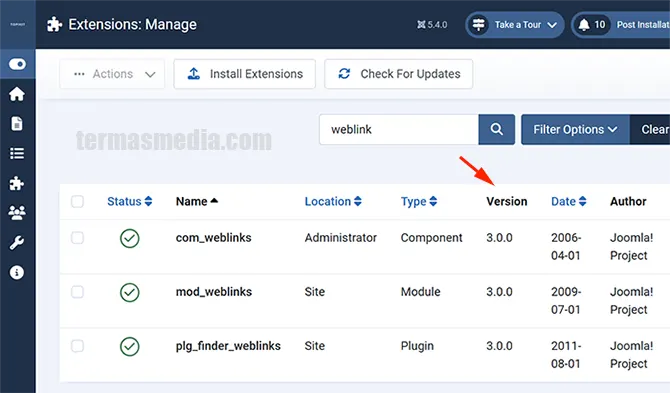Click the upload icon in Install Extensions
The image size is (670, 393).
click(x=194, y=74)
